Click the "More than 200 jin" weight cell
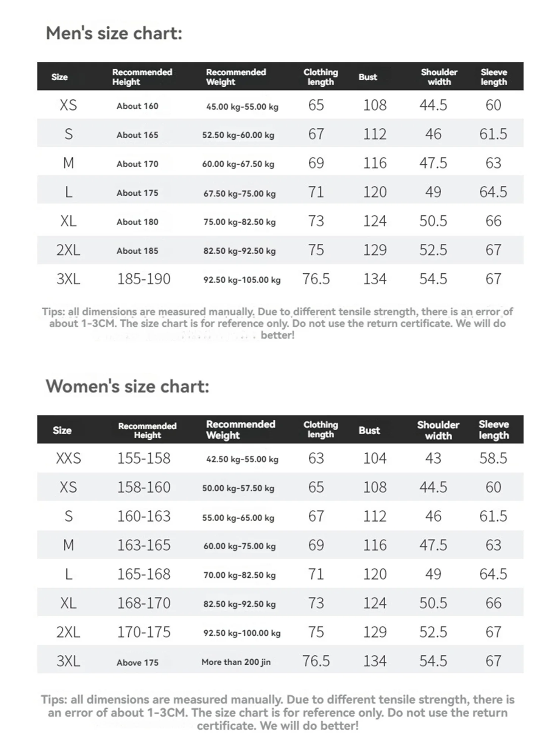This screenshot has width=545, height=756. tap(236, 662)
